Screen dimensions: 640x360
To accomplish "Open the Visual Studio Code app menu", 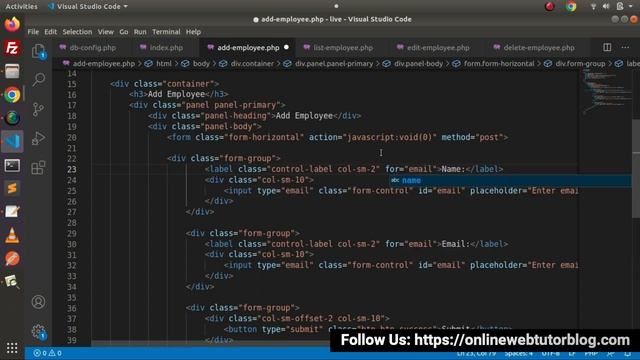I will [x=88, y=7].
